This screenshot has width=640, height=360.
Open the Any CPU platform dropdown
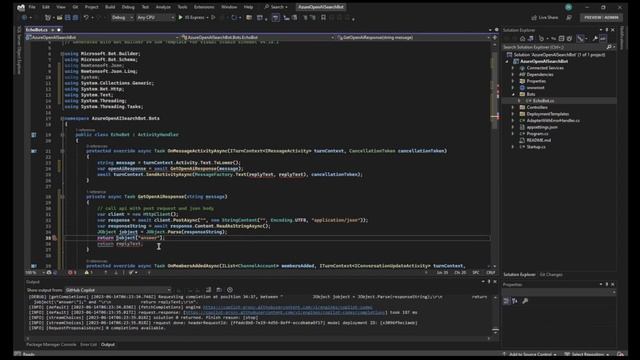pos(156,18)
